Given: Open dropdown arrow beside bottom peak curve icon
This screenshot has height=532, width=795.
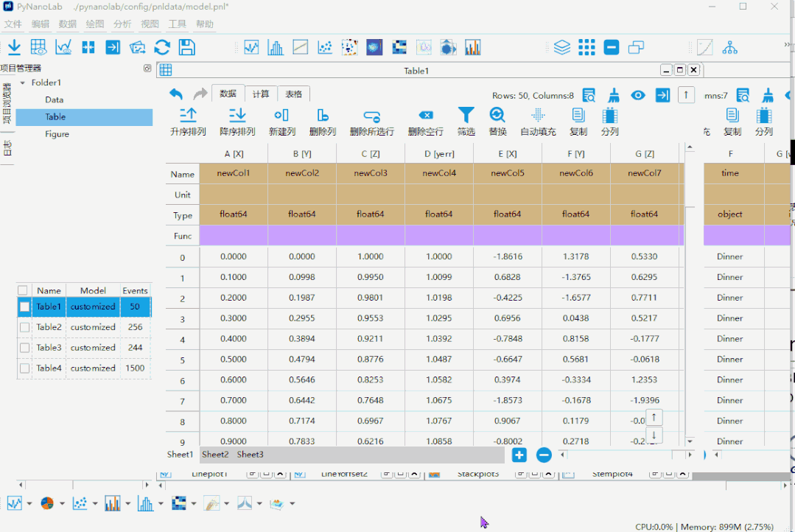Looking at the screenshot, I should coord(259,503).
